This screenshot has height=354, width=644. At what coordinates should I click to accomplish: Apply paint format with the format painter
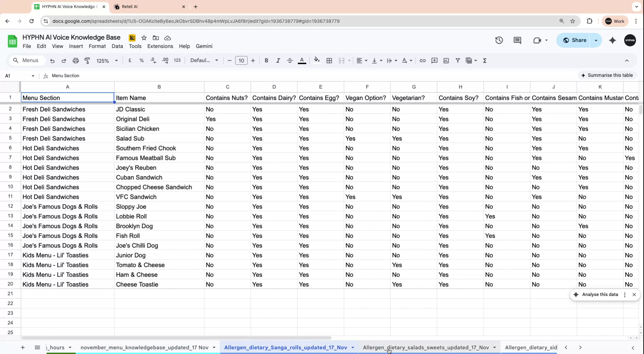pos(87,60)
